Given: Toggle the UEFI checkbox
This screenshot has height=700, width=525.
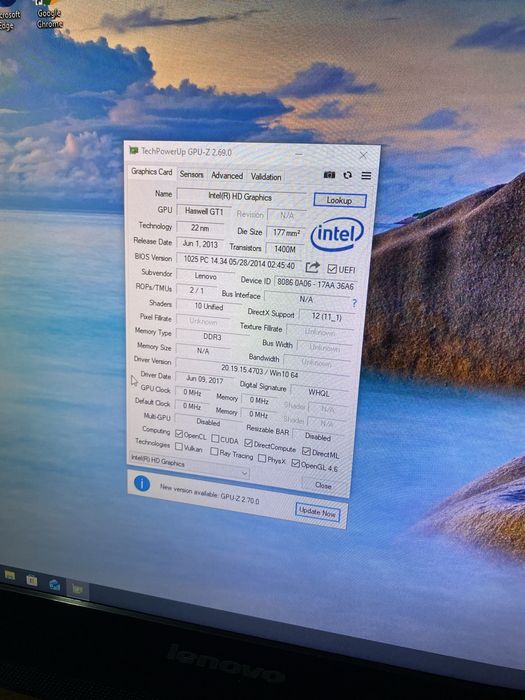Looking at the screenshot, I should point(332,268).
